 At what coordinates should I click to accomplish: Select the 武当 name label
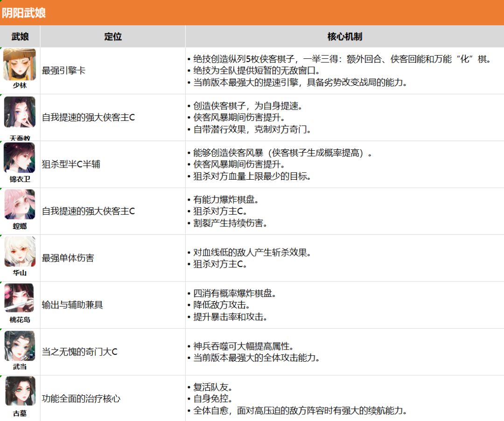click(x=20, y=366)
